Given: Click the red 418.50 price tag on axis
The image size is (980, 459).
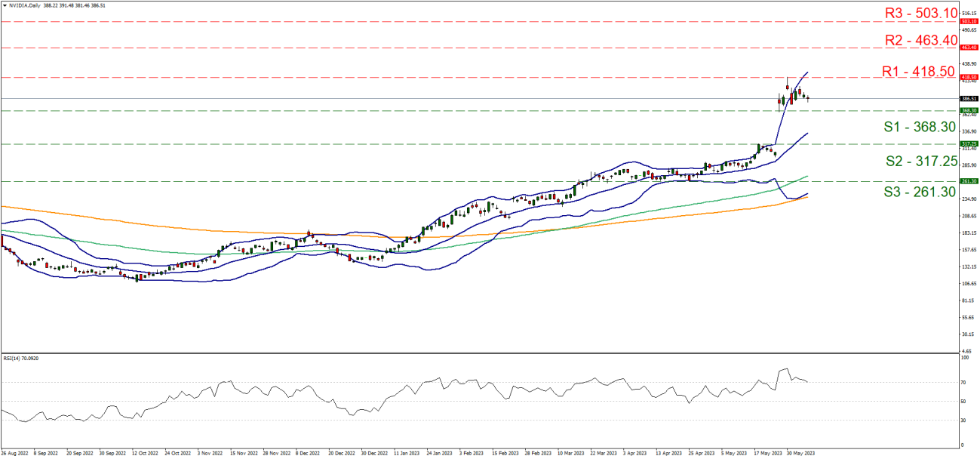Looking at the screenshot, I should pyautogui.click(x=969, y=77).
